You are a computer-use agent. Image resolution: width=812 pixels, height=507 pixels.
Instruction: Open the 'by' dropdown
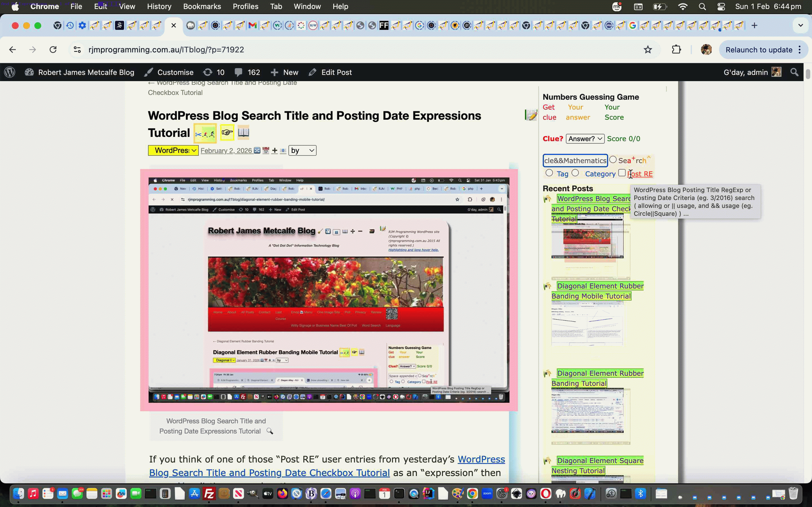tap(302, 151)
